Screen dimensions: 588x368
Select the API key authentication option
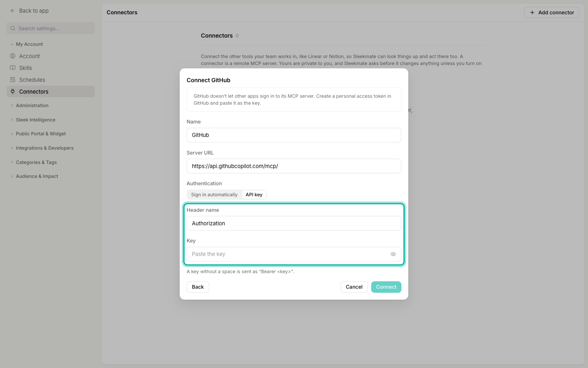pyautogui.click(x=254, y=195)
